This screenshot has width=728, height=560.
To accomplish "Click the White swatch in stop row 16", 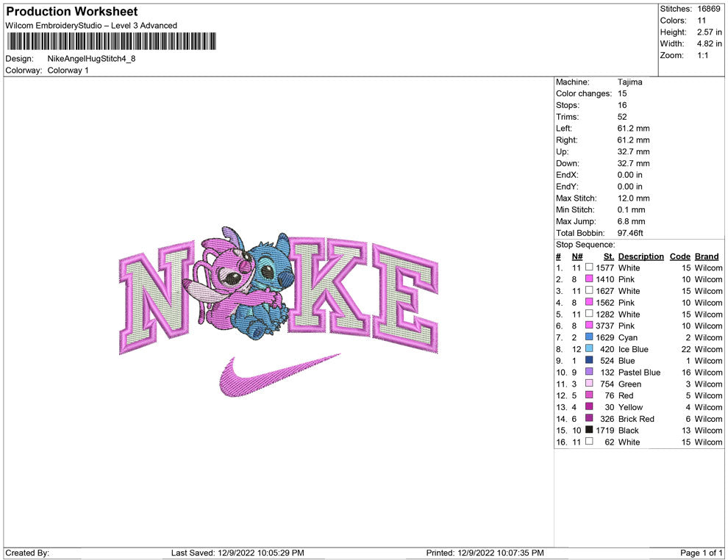I will click(589, 441).
